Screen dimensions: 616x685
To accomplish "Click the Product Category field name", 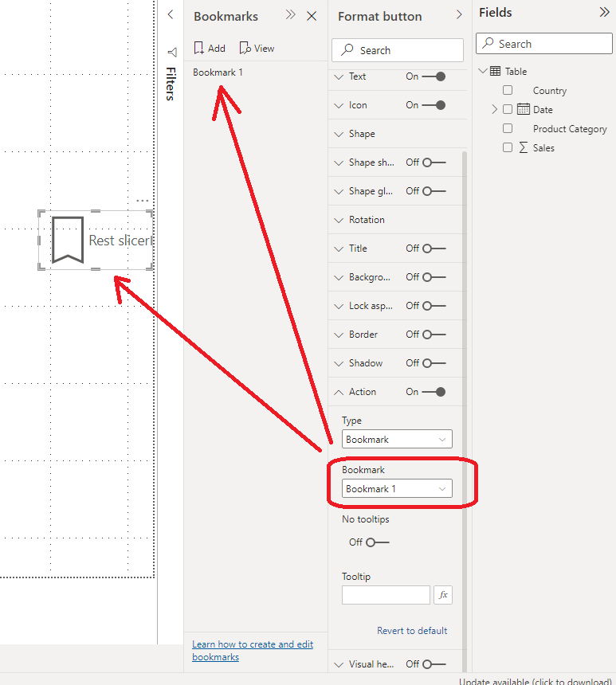I will (x=570, y=129).
